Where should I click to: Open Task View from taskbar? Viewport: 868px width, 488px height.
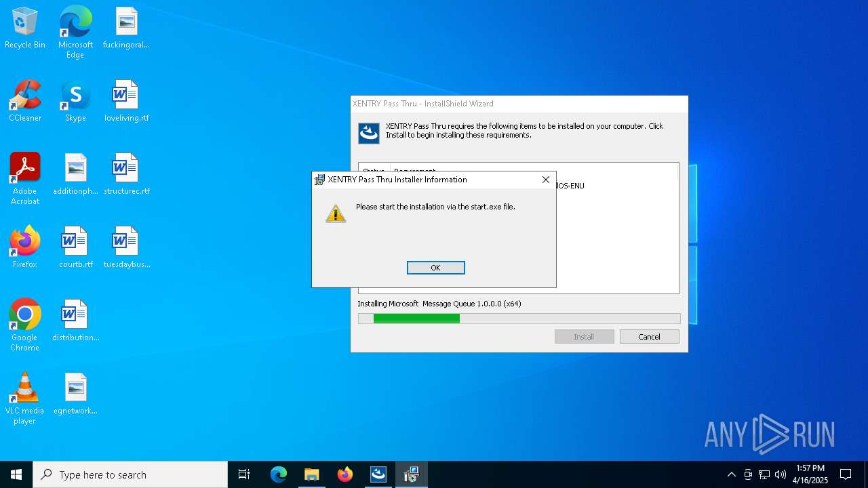(x=244, y=474)
